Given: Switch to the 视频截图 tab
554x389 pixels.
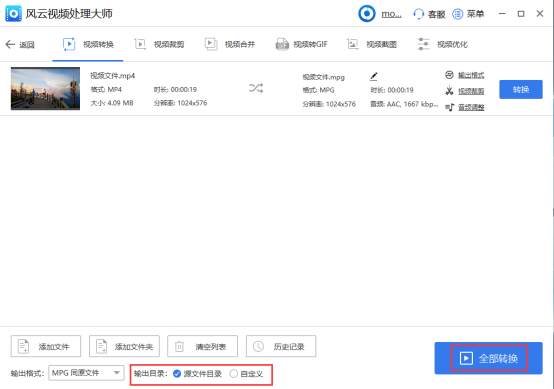Looking at the screenshot, I should tap(371, 45).
